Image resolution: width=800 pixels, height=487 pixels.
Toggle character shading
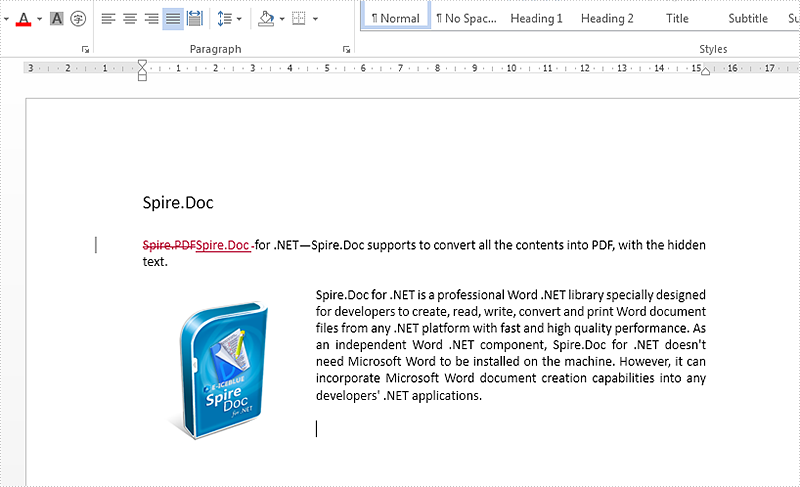(x=57, y=19)
